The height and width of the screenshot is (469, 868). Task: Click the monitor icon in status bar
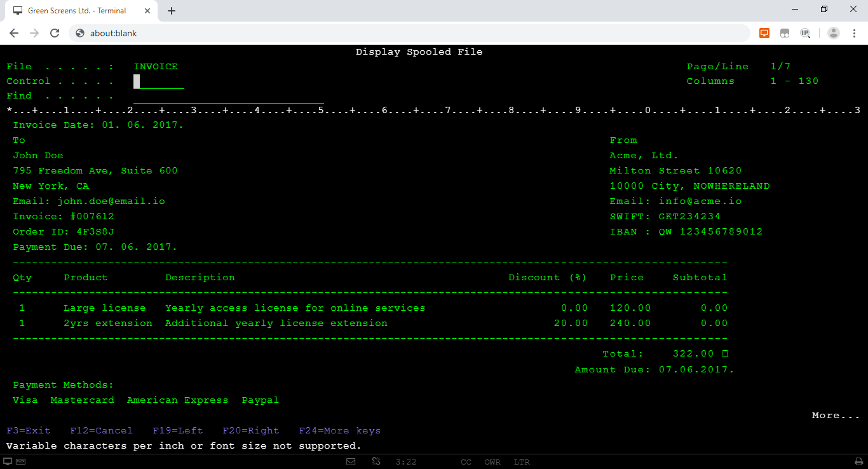8,462
